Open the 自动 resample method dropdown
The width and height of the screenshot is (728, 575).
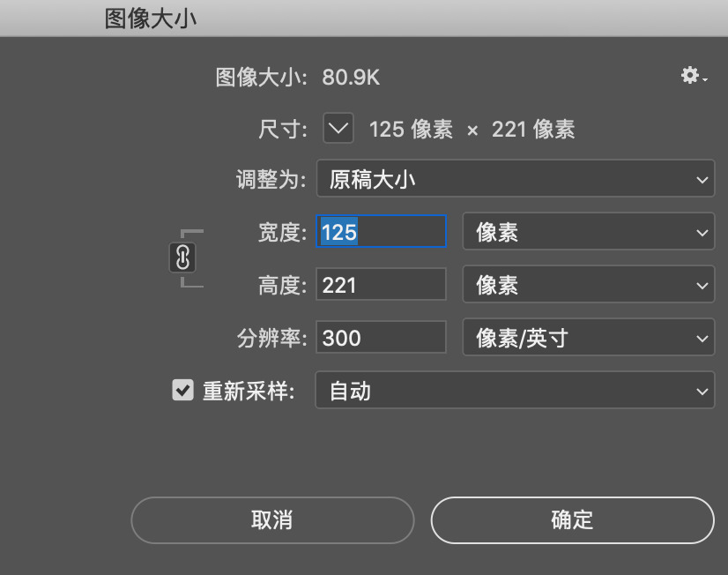(x=515, y=390)
